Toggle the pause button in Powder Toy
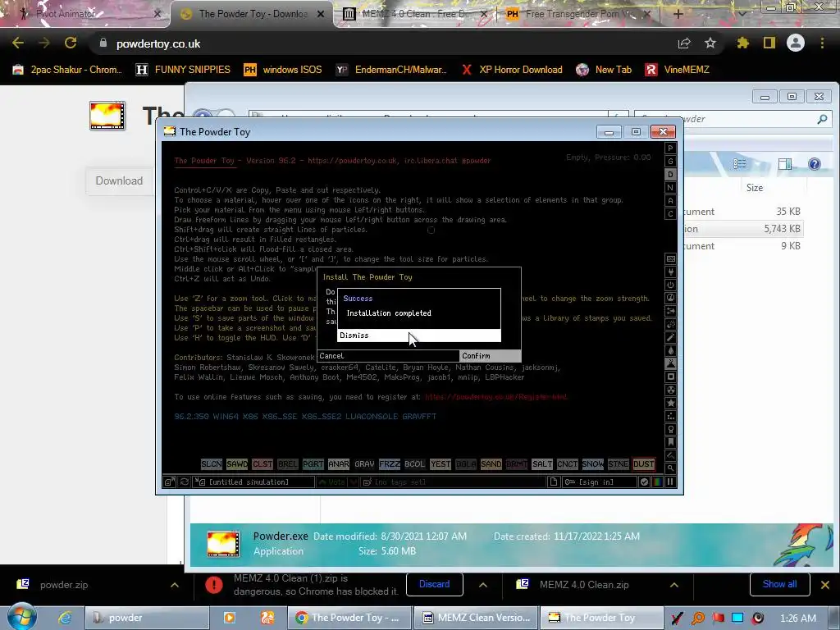This screenshot has height=630, width=840. coord(670,482)
